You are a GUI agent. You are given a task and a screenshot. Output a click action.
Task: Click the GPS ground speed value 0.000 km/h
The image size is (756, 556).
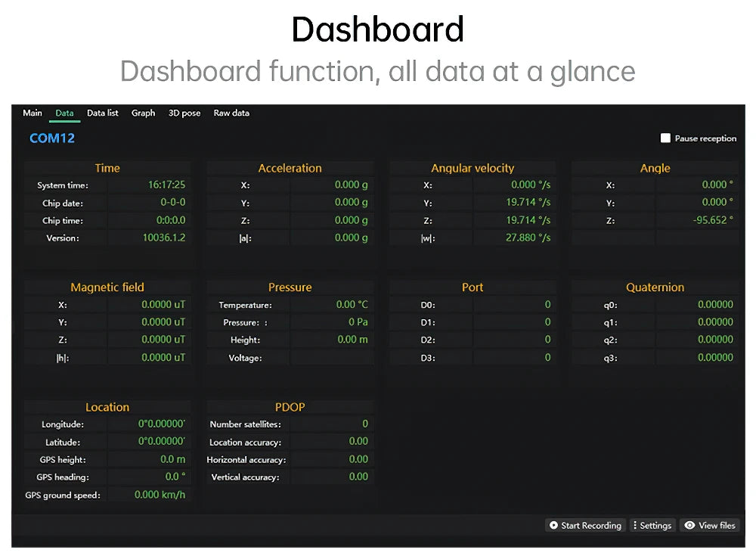point(160,495)
